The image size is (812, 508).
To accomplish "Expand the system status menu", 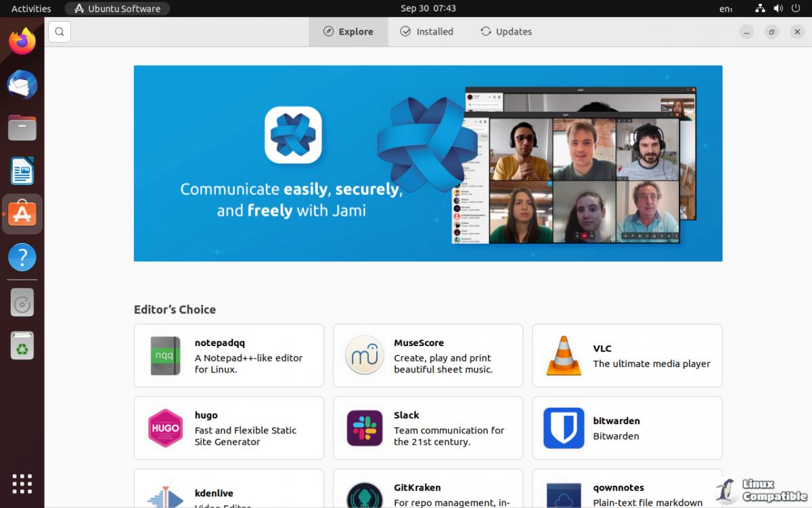I will pos(777,9).
